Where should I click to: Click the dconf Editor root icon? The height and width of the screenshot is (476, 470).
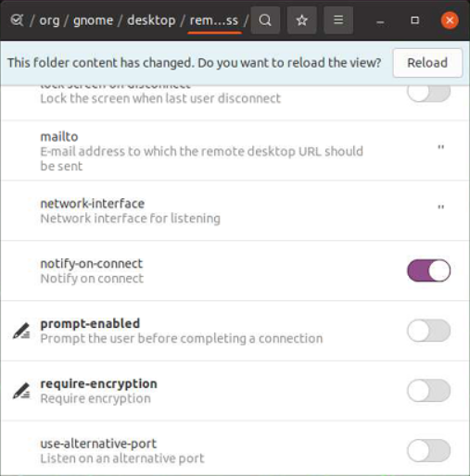point(17,20)
